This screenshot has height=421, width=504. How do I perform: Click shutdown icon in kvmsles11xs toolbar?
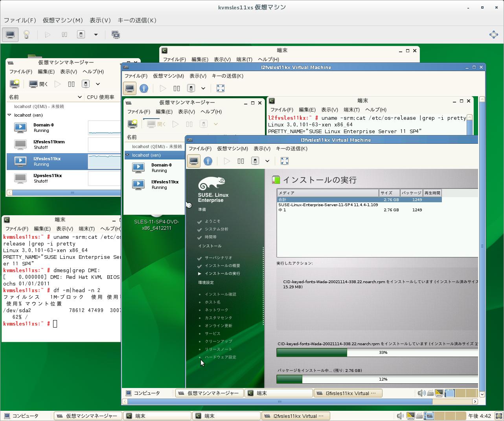[81, 35]
